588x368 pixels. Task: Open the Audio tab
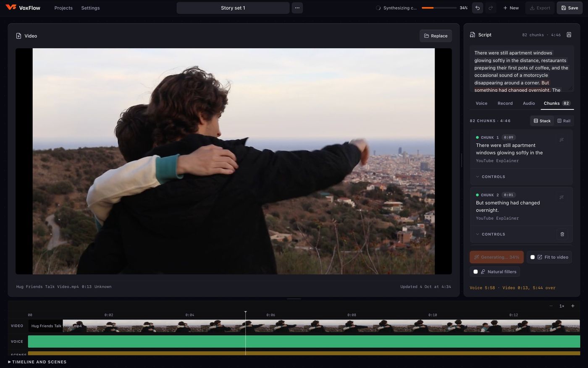tap(529, 103)
